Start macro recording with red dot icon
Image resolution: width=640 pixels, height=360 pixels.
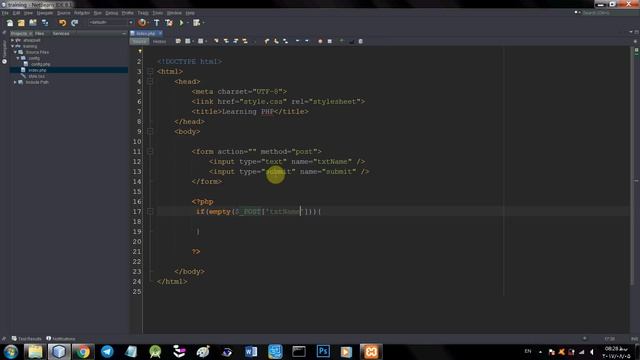point(320,41)
